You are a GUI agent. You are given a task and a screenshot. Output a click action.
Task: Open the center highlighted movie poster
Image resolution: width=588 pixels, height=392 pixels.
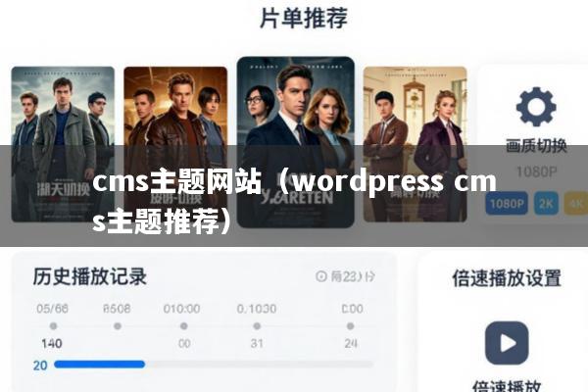[296, 142]
